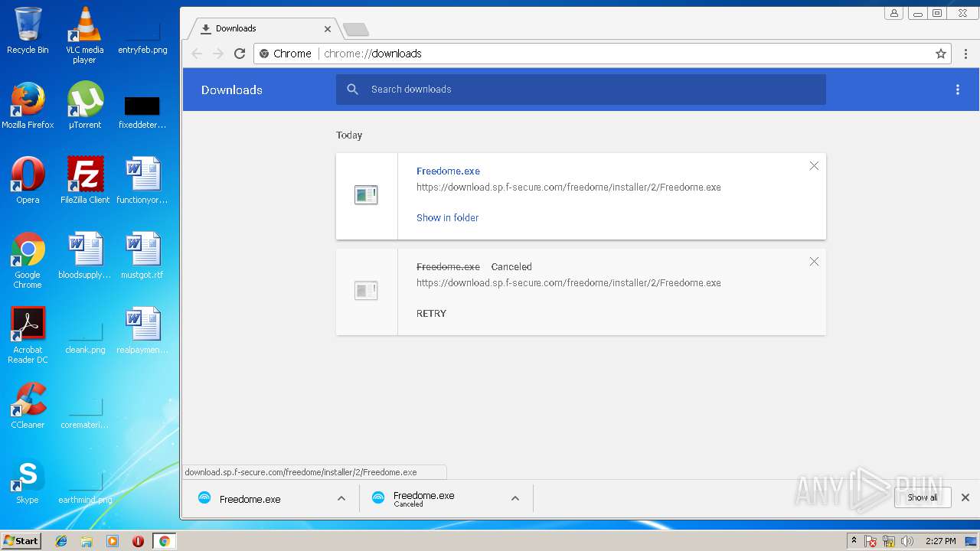
Task: Close the Downloads tab
Action: [328, 29]
